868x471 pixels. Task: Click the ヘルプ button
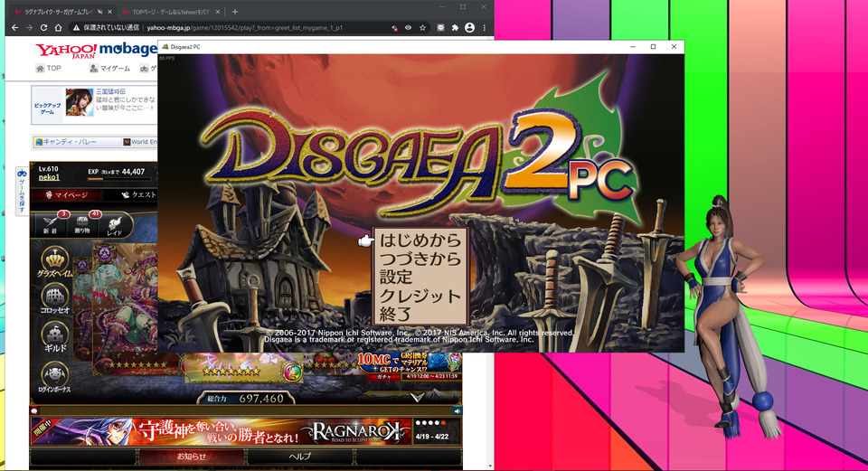click(x=299, y=457)
